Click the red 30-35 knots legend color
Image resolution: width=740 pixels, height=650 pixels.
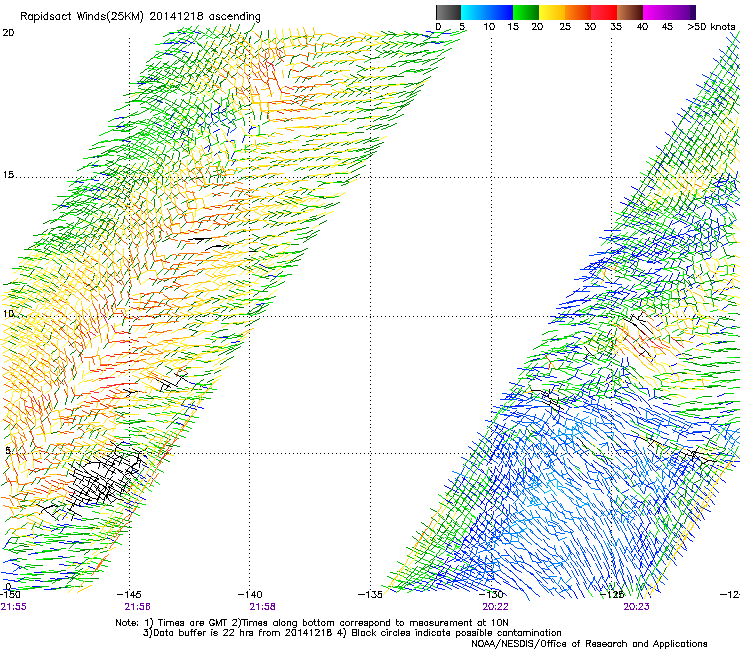pyautogui.click(x=604, y=12)
